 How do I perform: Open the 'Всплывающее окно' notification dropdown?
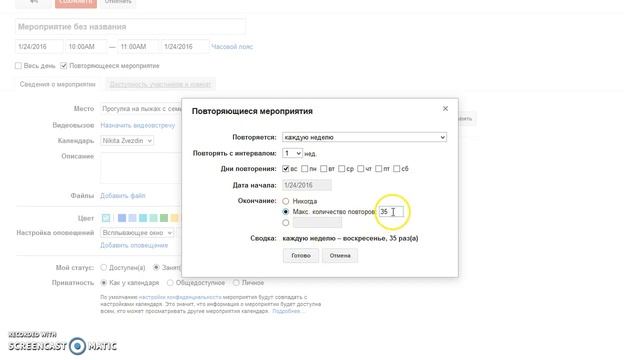tap(137, 233)
